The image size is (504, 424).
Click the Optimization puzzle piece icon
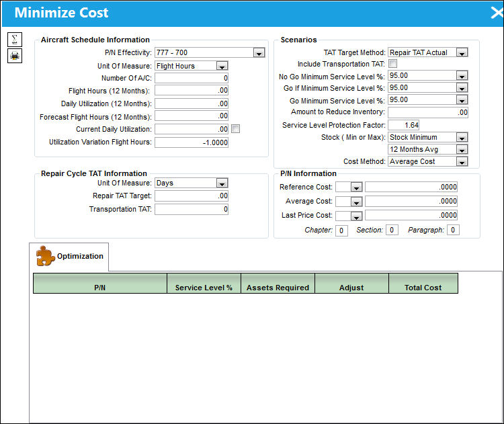coord(45,256)
